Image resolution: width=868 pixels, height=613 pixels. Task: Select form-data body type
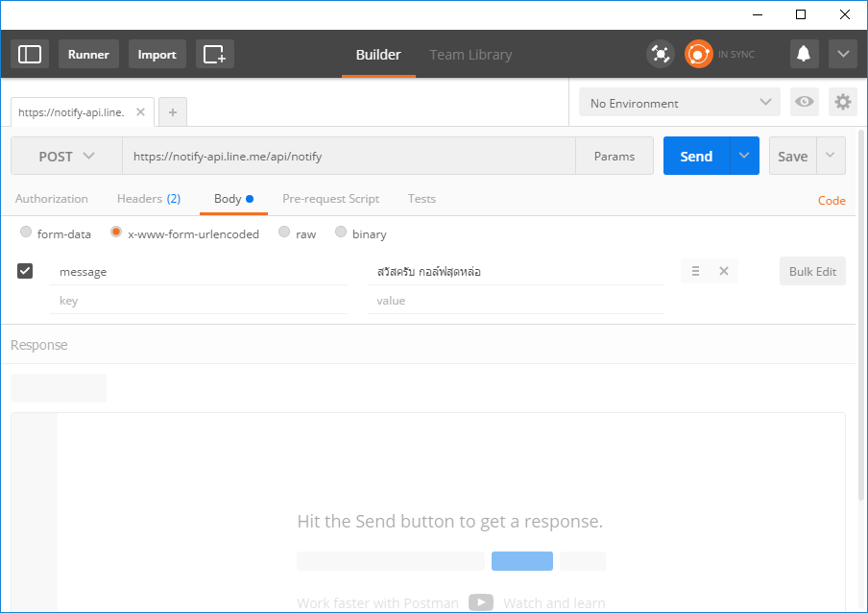pyautogui.click(x=26, y=232)
